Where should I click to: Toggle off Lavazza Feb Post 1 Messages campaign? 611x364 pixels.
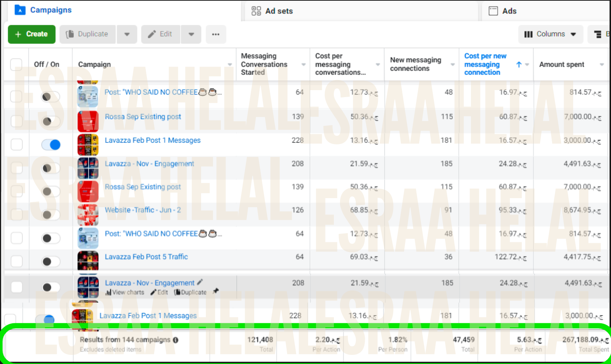point(51,145)
